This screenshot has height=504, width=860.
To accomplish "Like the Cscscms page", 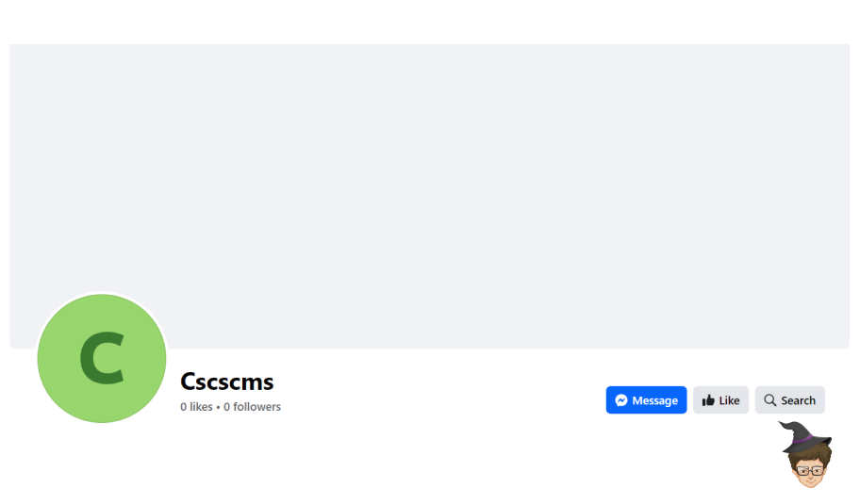I will click(720, 400).
